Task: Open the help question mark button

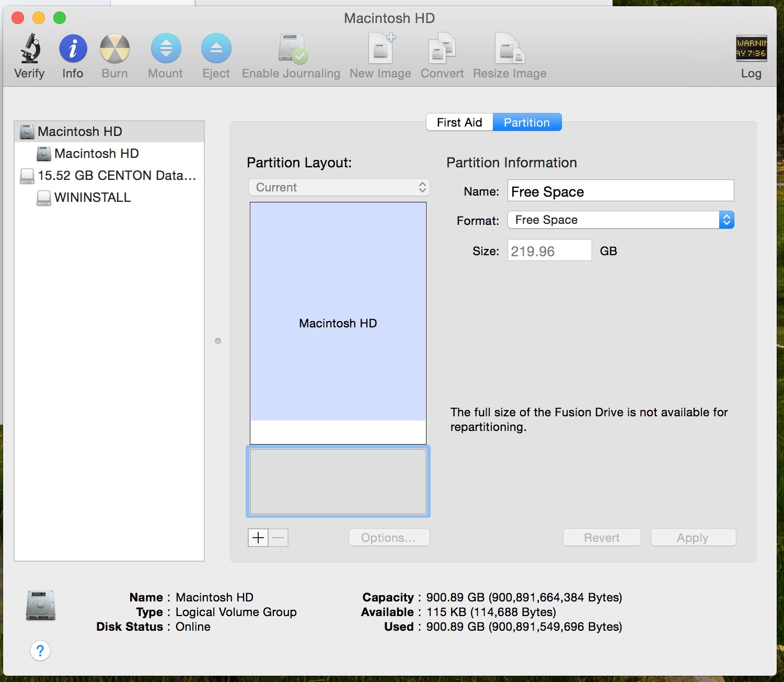Action: click(40, 651)
